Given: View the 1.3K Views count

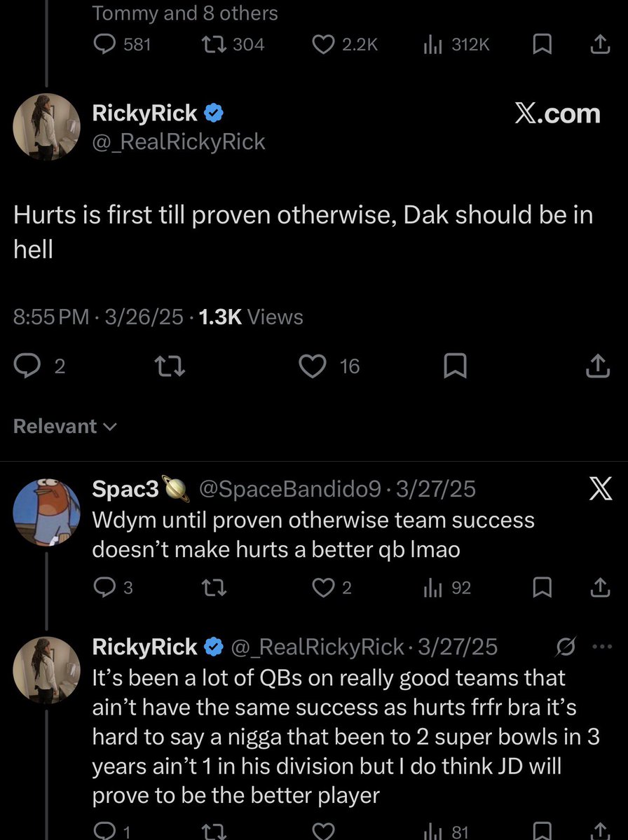Looking at the screenshot, I should click(x=251, y=317).
